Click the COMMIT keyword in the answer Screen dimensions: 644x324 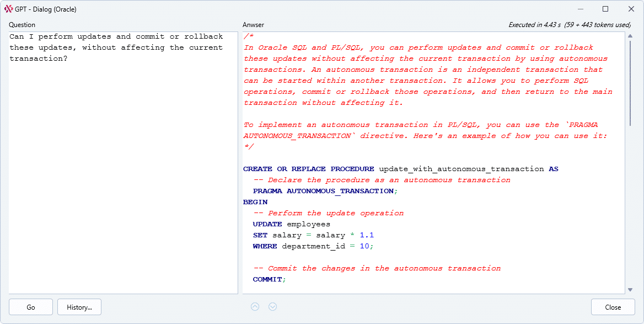[x=268, y=279]
